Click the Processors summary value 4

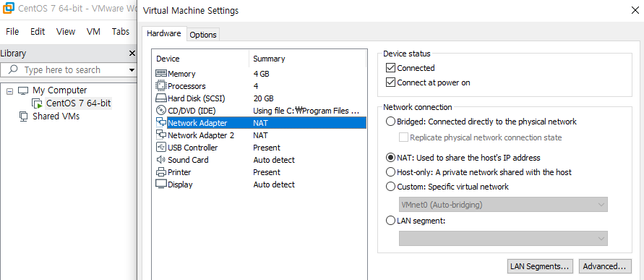click(256, 86)
